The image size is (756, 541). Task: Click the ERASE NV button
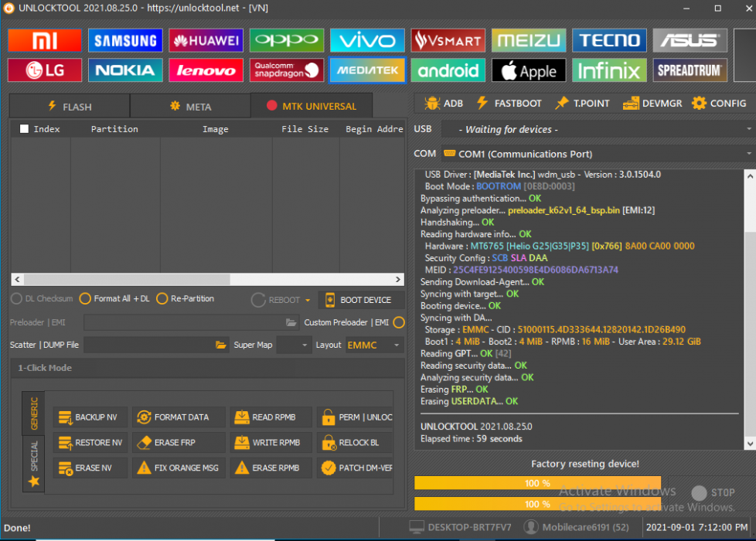click(x=90, y=468)
